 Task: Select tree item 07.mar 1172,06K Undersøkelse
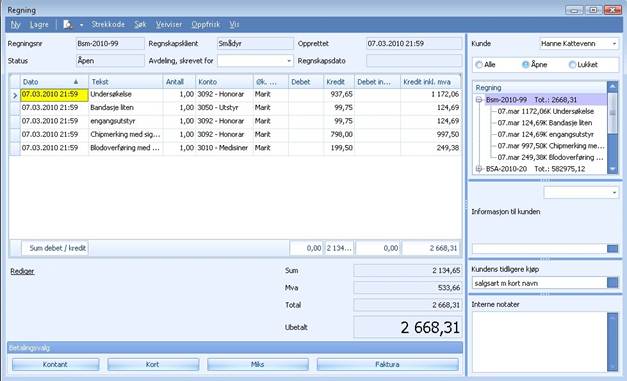point(545,112)
